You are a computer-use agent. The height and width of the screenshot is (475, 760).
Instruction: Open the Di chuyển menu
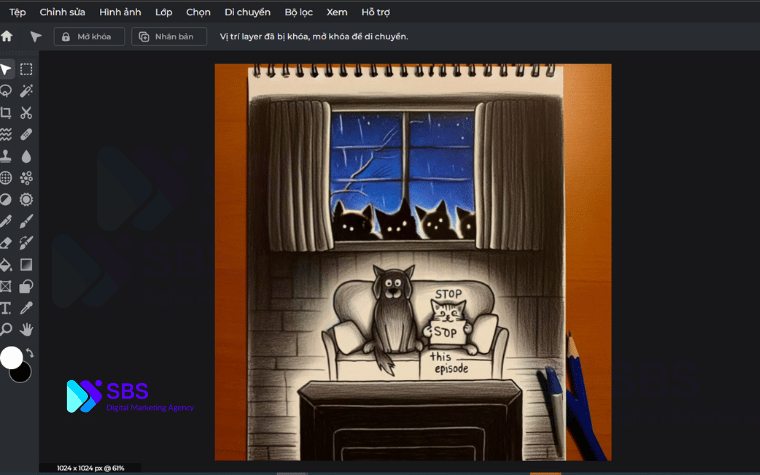tap(247, 12)
